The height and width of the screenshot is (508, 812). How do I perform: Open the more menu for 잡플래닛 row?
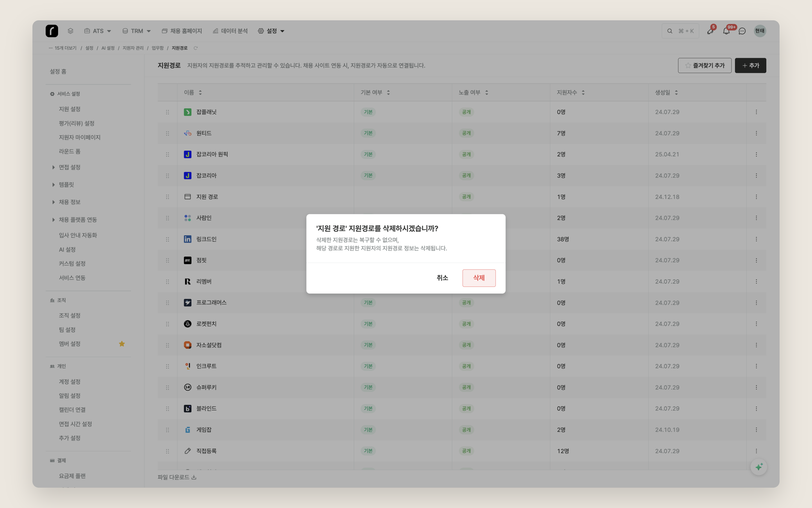(756, 112)
